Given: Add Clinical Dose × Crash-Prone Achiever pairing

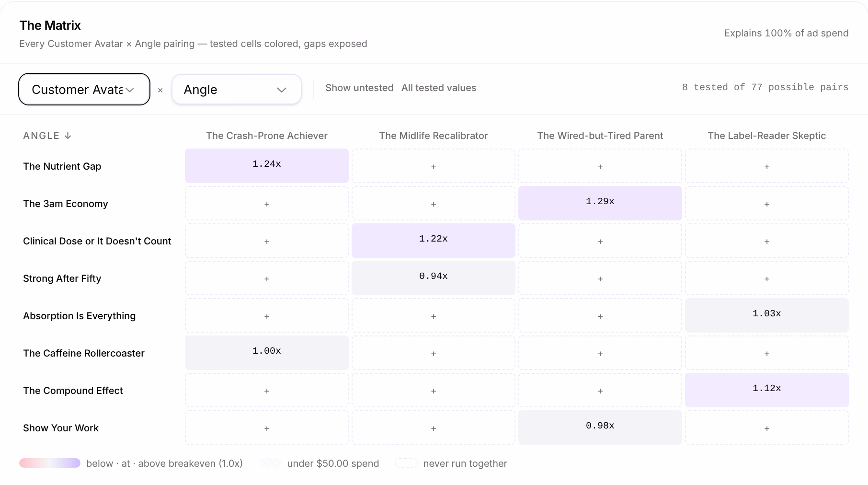Looking at the screenshot, I should coord(267,241).
